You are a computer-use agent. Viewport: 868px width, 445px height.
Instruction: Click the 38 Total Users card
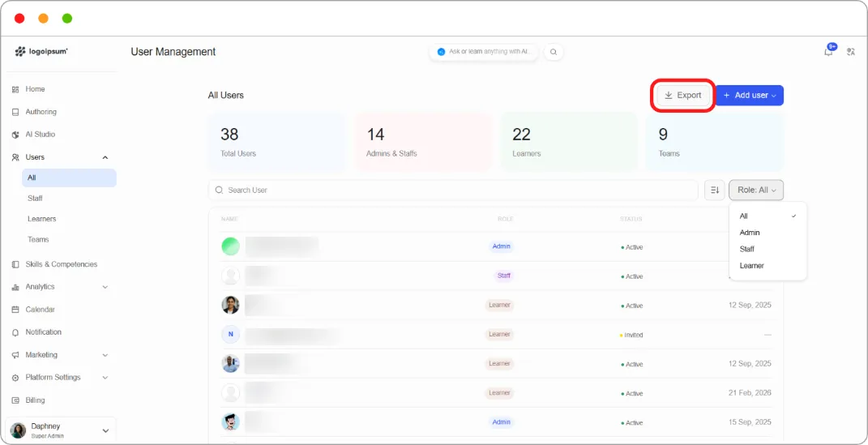tap(277, 142)
